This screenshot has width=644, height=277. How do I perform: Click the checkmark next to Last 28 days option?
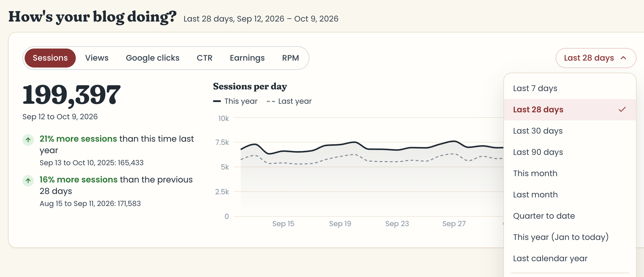tap(622, 110)
